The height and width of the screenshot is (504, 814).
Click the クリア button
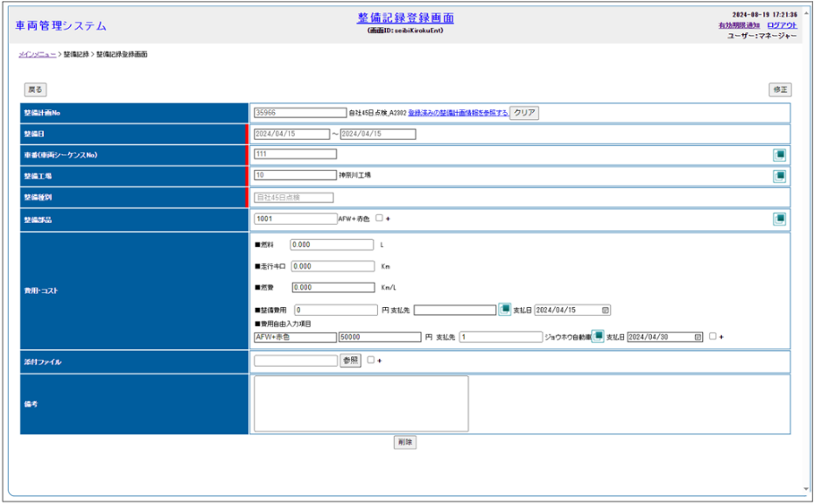tap(524, 113)
